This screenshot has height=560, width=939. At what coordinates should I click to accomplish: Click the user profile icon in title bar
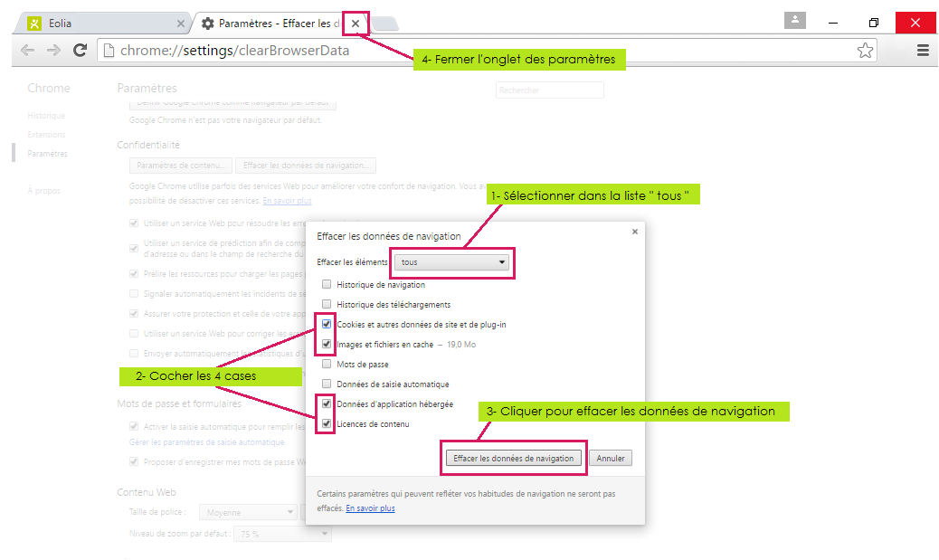795,21
